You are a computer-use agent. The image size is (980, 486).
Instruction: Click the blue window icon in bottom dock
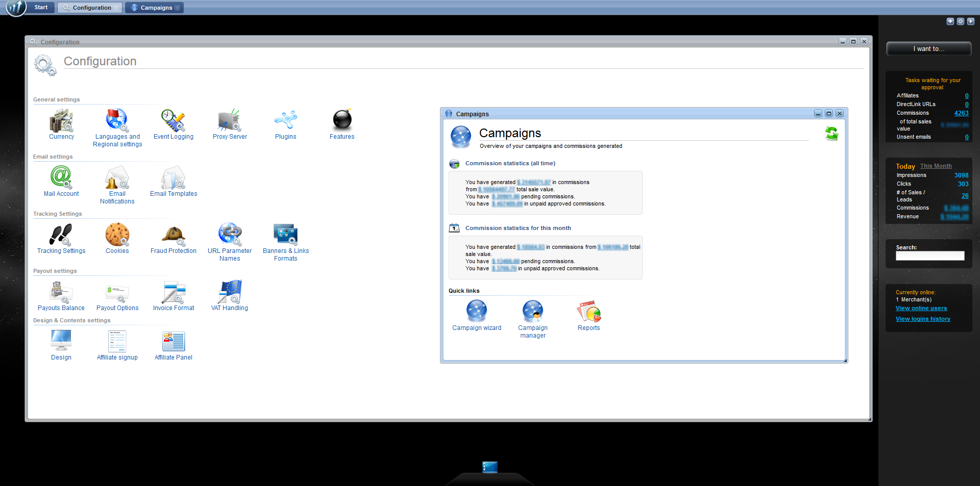pyautogui.click(x=490, y=467)
